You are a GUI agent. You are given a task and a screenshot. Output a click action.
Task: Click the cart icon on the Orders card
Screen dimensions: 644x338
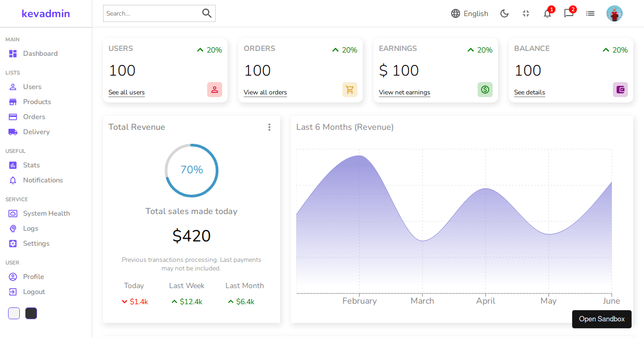pos(350,90)
